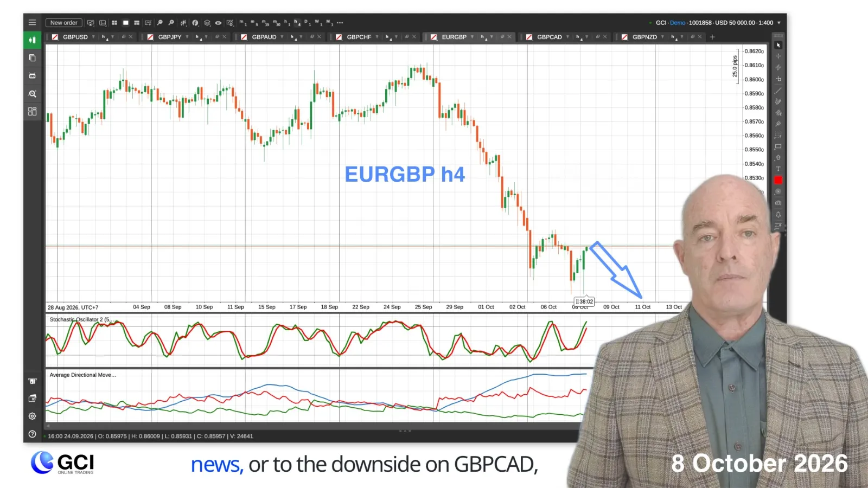This screenshot has width=868, height=488.
Task: Close the GBPNZD chart tab
Action: click(x=700, y=37)
